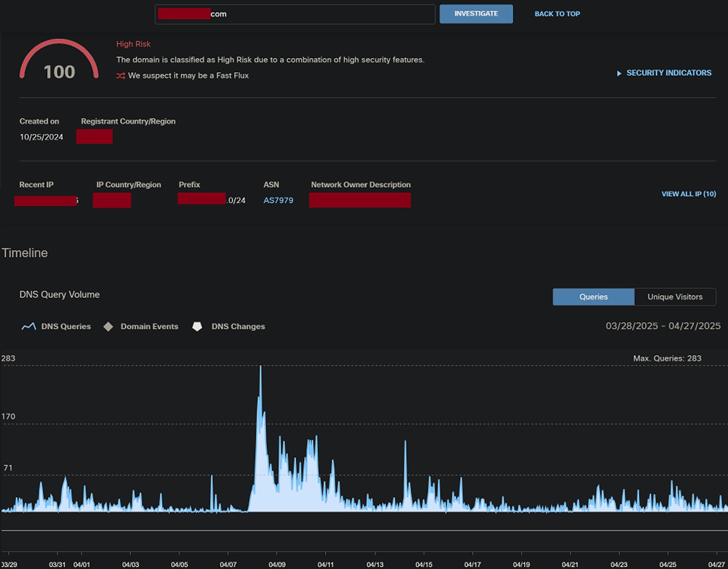Screen dimensions: 728x569
Task: Click the date range 03/28/2025 - 04/27/2025
Action: click(x=663, y=326)
